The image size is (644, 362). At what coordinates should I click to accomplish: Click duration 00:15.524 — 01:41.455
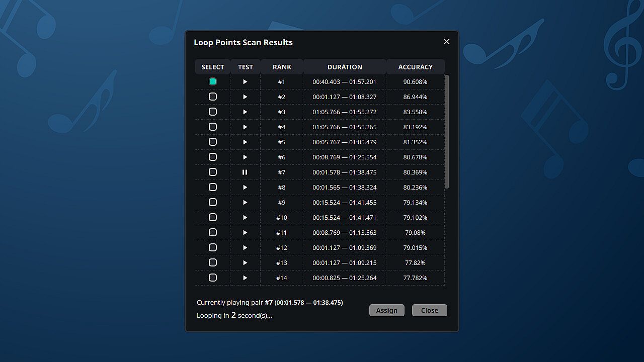345,202
